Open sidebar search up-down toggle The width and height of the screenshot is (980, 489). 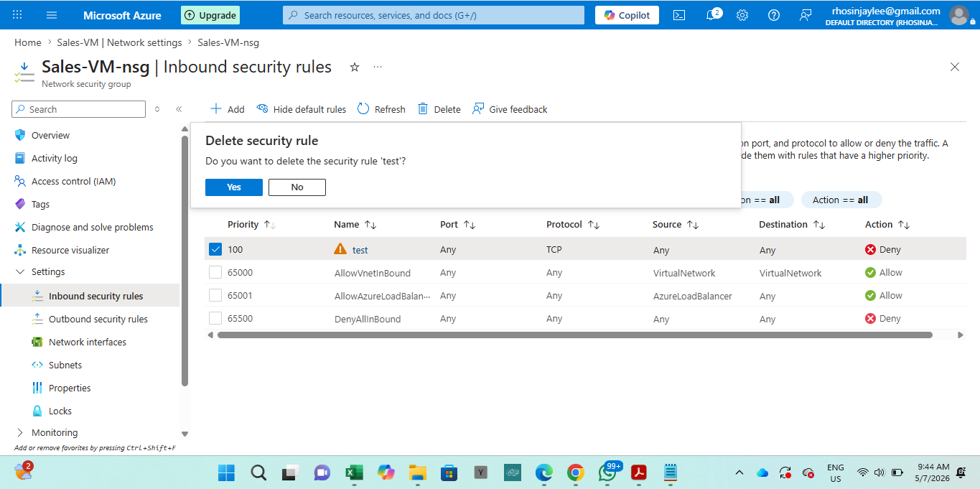(157, 109)
